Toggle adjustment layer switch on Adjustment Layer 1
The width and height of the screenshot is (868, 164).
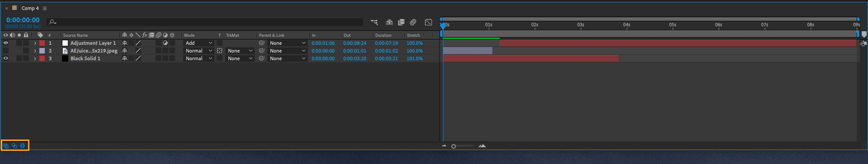(165, 43)
